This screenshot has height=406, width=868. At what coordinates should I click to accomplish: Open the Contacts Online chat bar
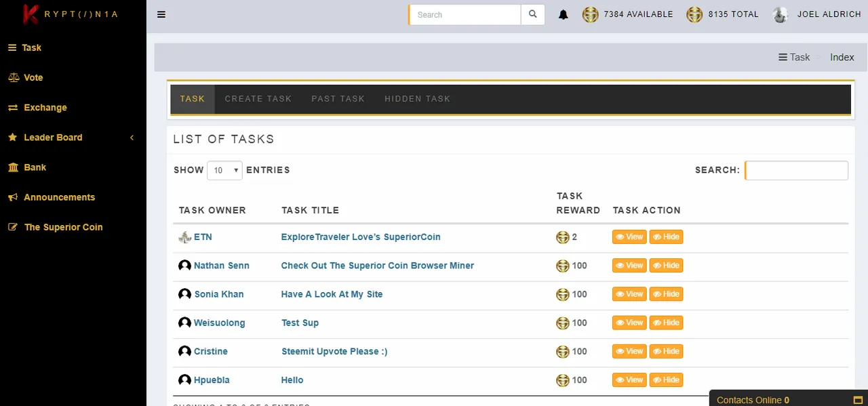[x=788, y=399]
